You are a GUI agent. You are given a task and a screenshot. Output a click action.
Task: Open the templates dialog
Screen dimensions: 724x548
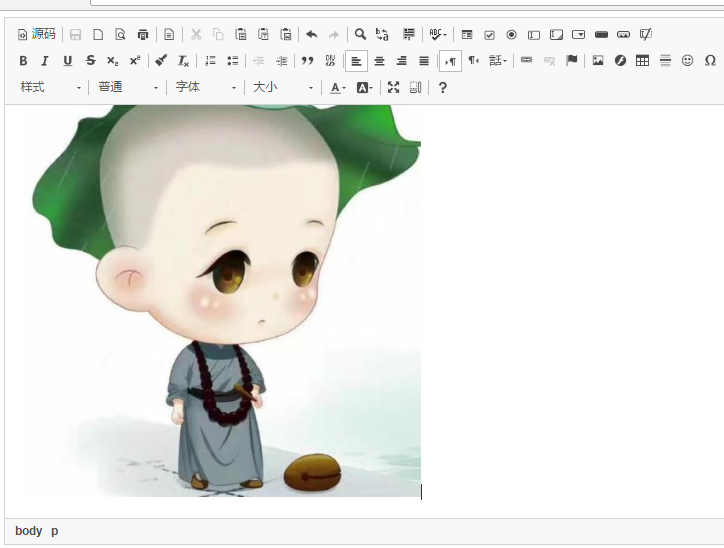[x=169, y=35]
